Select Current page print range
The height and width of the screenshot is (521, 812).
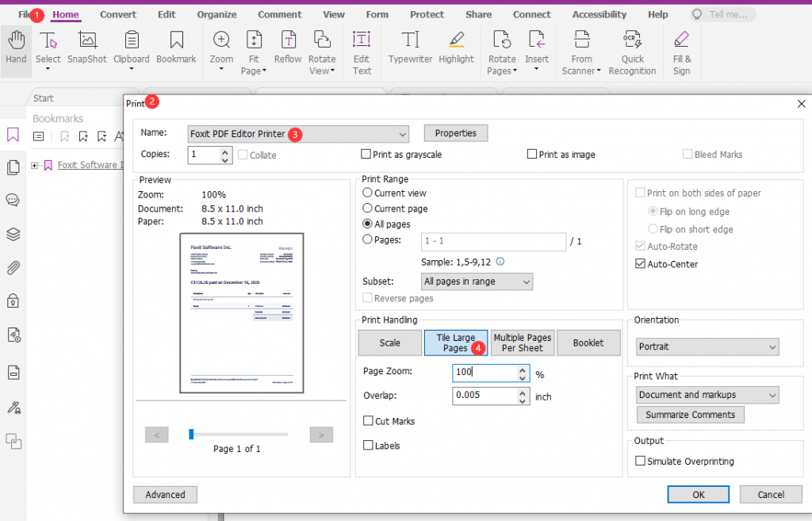367,209
